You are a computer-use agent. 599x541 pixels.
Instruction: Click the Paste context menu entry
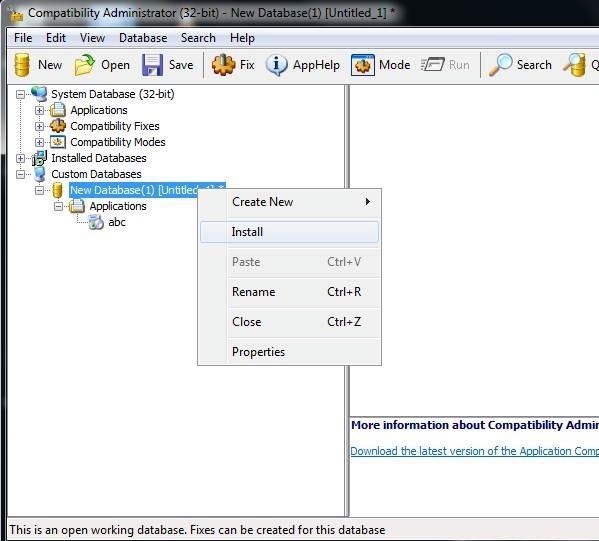coord(289,262)
